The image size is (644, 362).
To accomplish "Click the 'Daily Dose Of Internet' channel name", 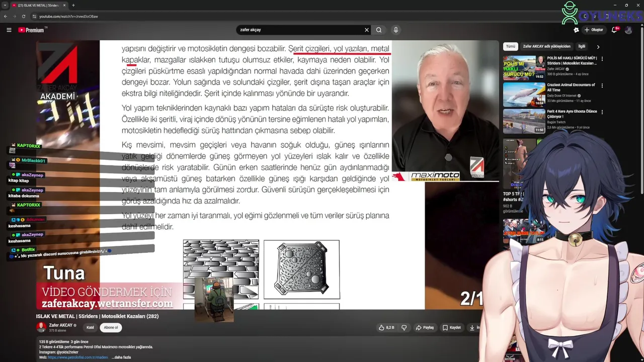I will (562, 96).
